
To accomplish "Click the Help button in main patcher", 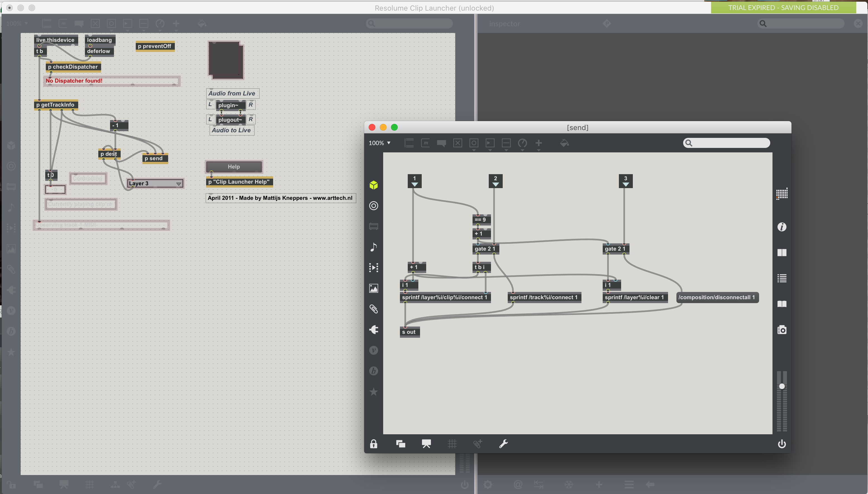I will (x=234, y=167).
